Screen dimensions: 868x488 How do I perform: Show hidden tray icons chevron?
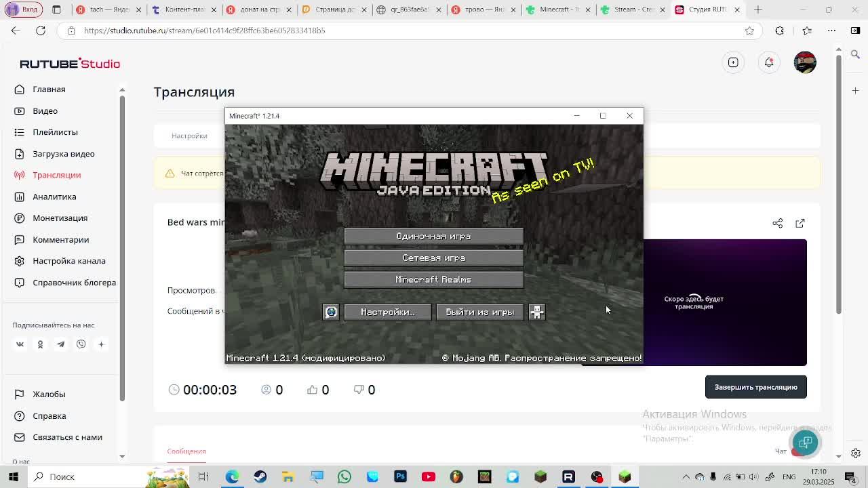[x=686, y=477]
